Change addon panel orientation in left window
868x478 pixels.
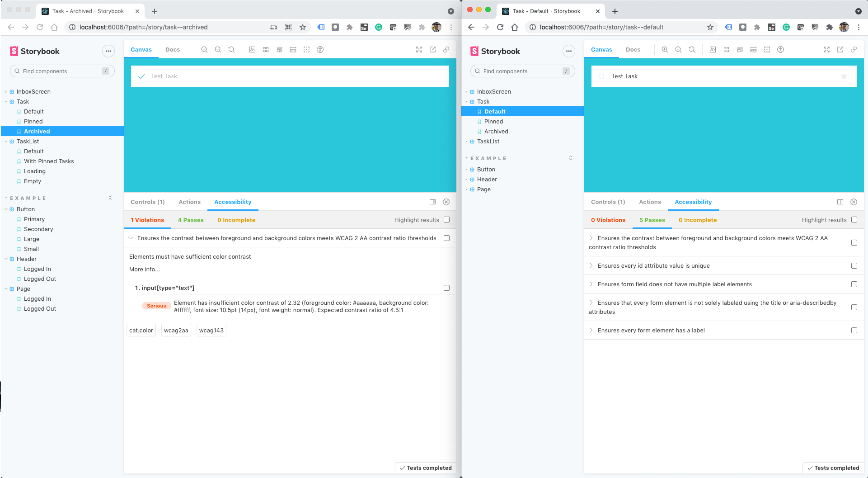432,202
